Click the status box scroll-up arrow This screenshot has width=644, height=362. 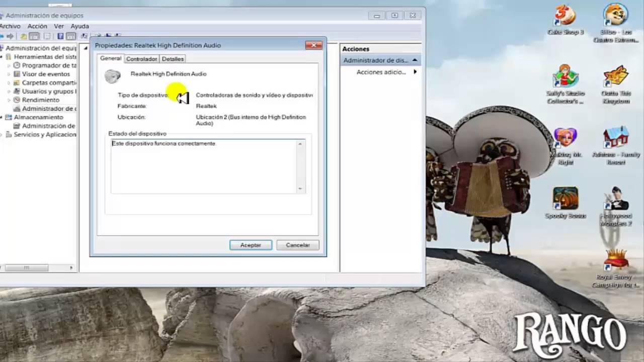click(300, 144)
